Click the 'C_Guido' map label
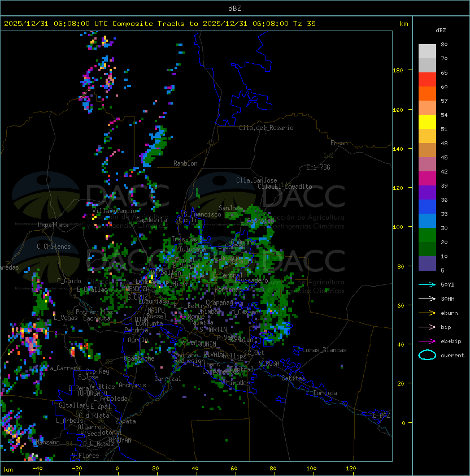 tap(69, 281)
